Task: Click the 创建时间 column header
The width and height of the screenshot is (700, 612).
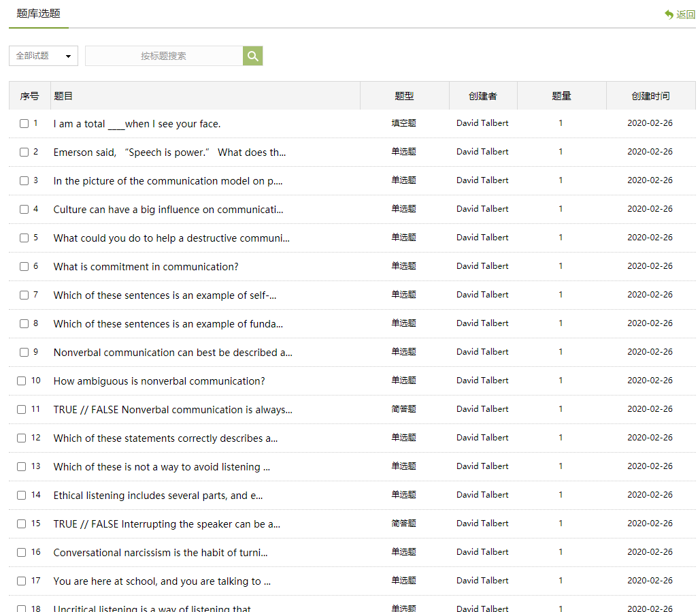Action: (x=650, y=96)
